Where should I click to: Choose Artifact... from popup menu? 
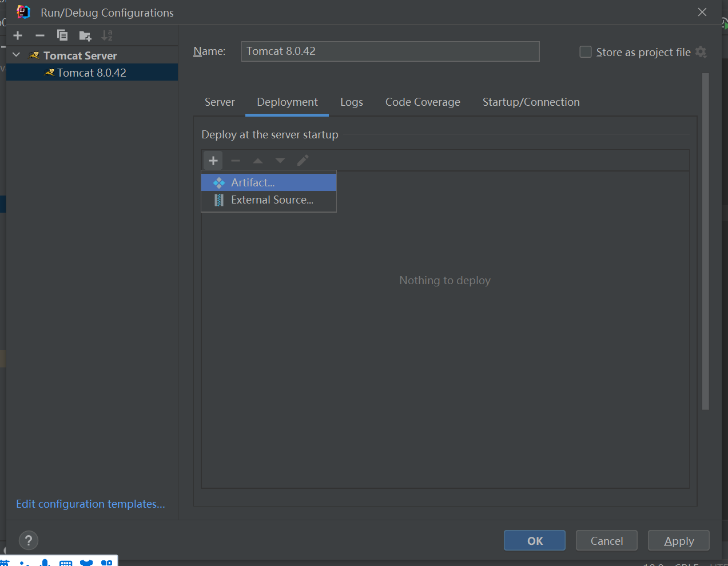[x=269, y=182]
